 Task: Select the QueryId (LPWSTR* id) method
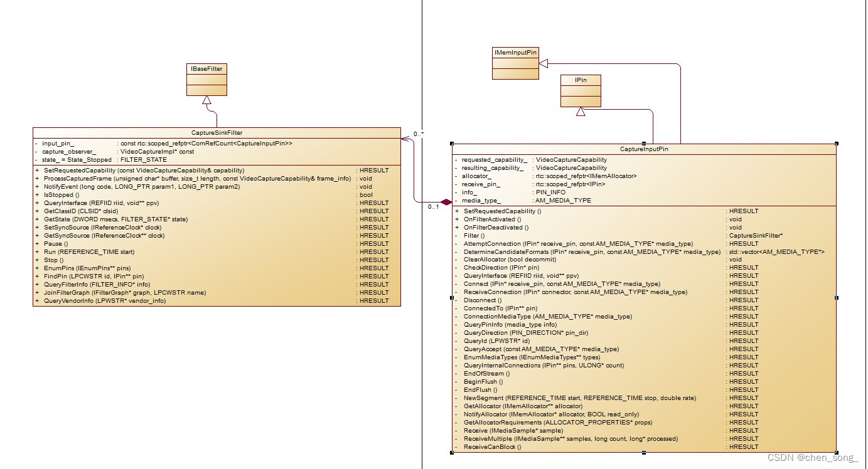point(644,341)
